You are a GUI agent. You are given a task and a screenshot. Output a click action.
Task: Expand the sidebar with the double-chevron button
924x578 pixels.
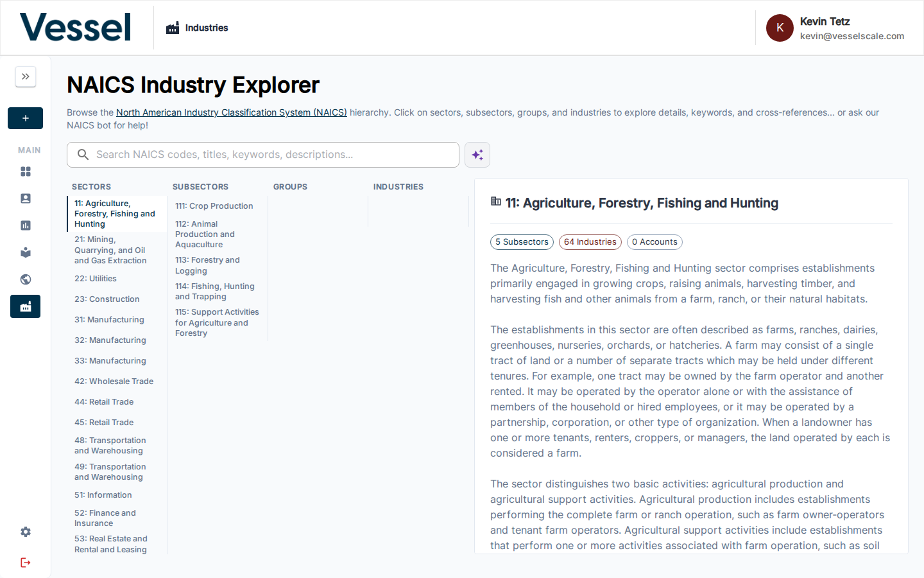[26, 76]
